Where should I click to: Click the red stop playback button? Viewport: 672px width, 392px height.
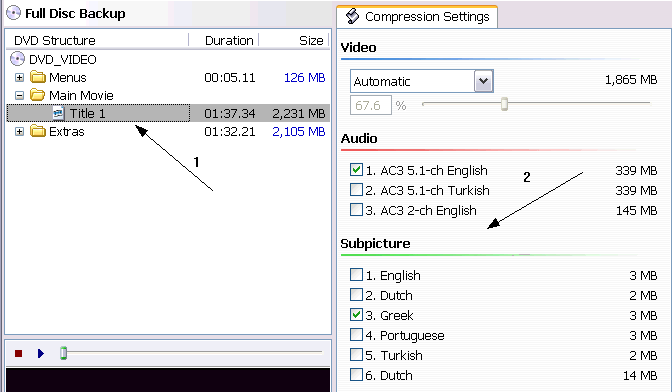pyautogui.click(x=18, y=353)
